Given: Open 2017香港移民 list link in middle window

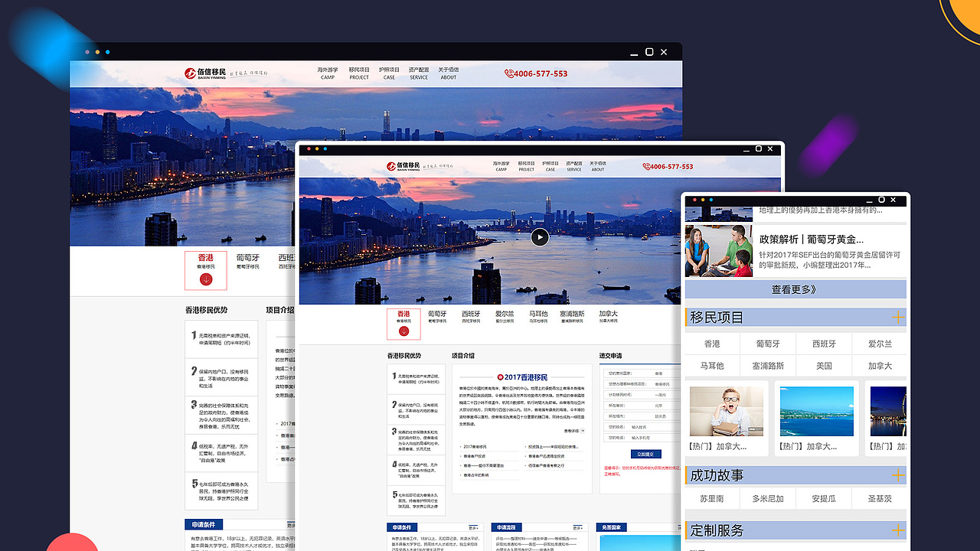Looking at the screenshot, I should click(476, 446).
